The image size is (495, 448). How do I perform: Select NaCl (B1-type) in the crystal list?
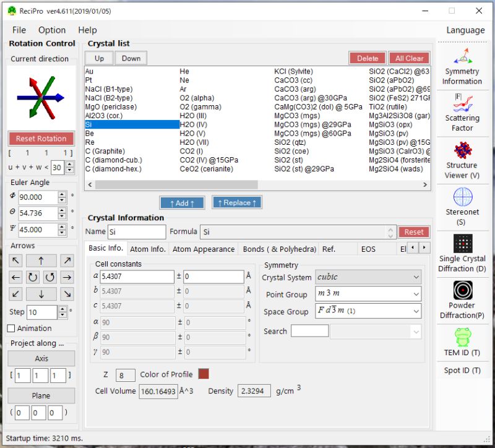coord(108,88)
